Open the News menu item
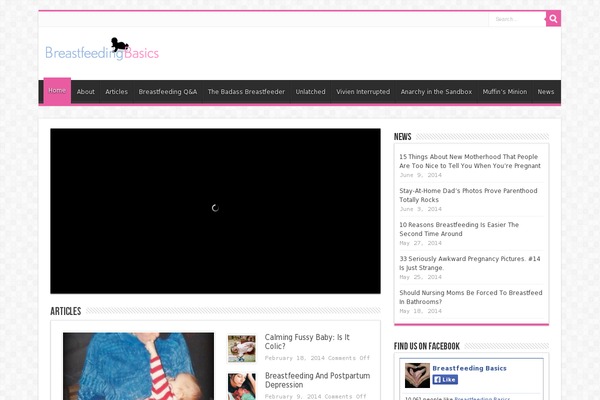This screenshot has height=400, width=600. click(546, 92)
